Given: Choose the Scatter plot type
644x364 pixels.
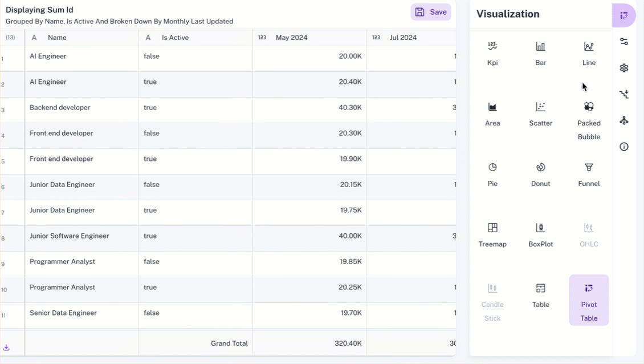Looking at the screenshot, I should pos(540,114).
